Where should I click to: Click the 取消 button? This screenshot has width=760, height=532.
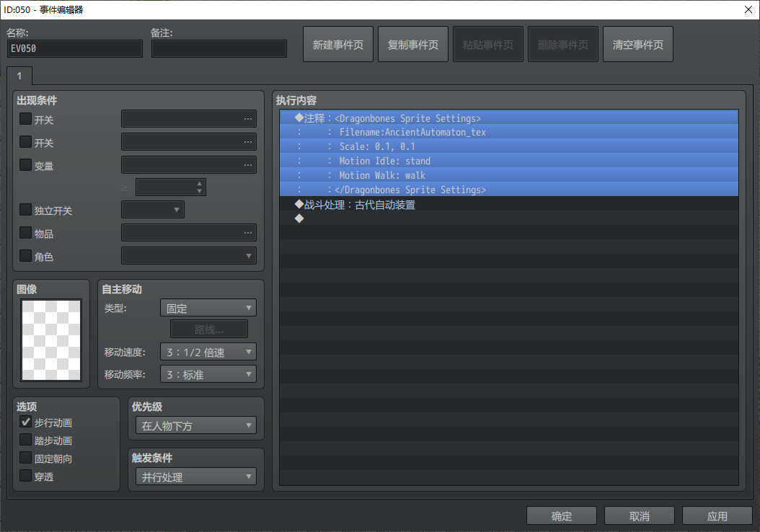click(640, 516)
